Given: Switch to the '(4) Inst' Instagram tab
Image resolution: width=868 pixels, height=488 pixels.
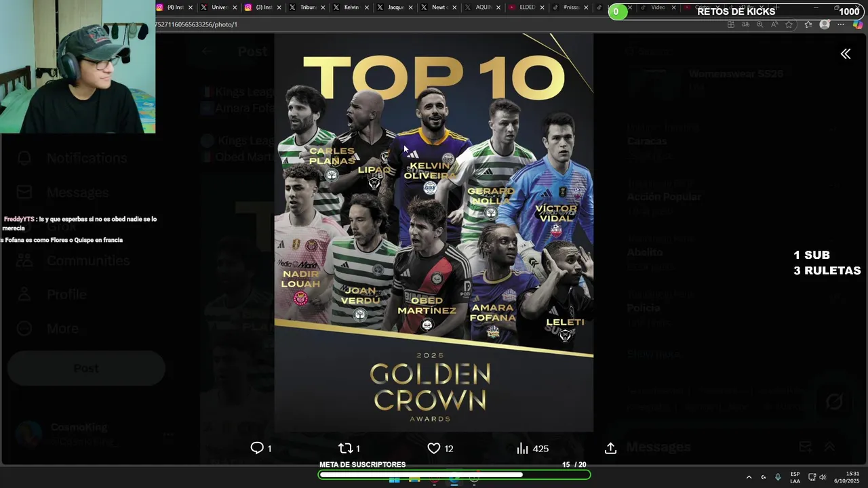Looking at the screenshot, I should point(175,7).
